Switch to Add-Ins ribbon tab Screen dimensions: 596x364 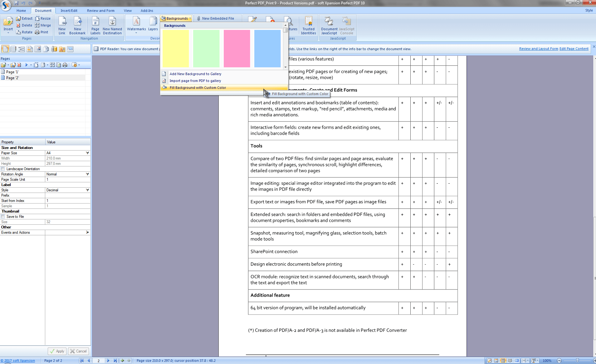[x=147, y=11]
